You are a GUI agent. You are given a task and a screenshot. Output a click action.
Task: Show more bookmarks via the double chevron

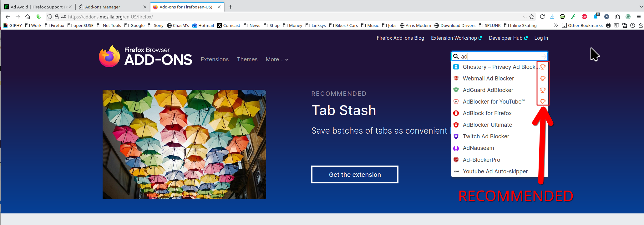click(x=555, y=25)
